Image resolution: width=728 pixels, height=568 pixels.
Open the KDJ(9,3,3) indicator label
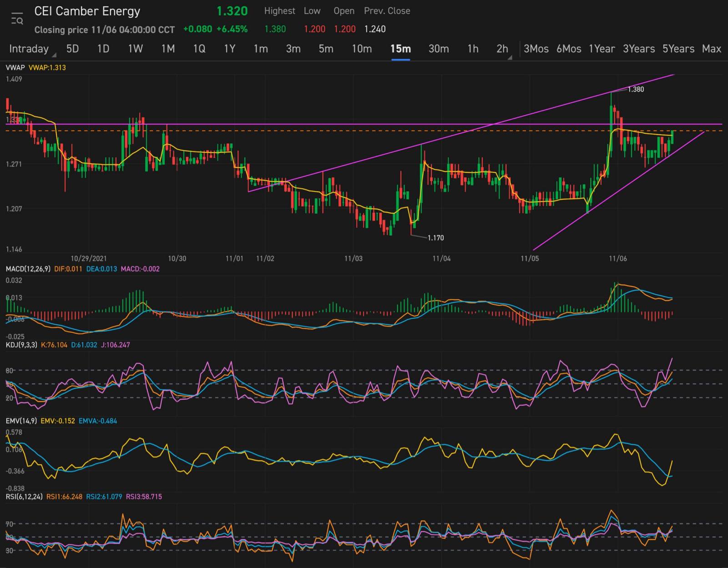click(21, 345)
